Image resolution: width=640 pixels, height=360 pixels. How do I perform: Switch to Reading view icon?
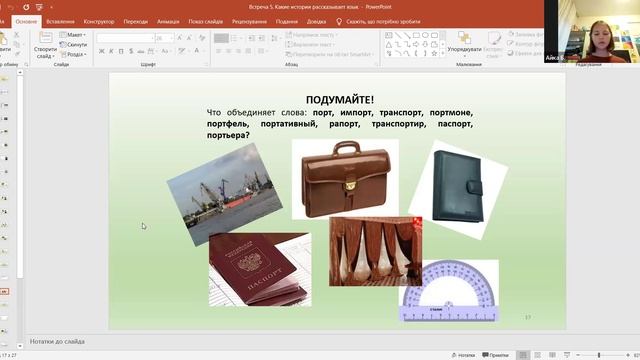pos(552,355)
